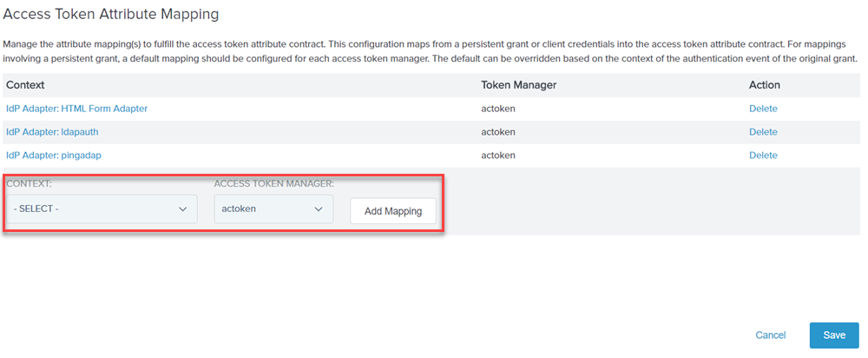Image resolution: width=868 pixels, height=358 pixels.
Task: Delete the HTML Form Adapter mapping
Action: click(763, 109)
